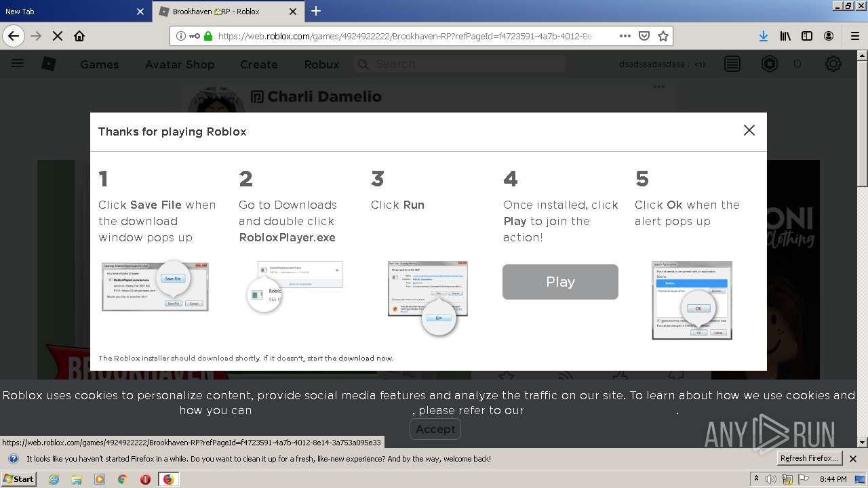The height and width of the screenshot is (488, 868).
Task: Dismiss the Firefox refresh notification bar
Action: coord(853,459)
